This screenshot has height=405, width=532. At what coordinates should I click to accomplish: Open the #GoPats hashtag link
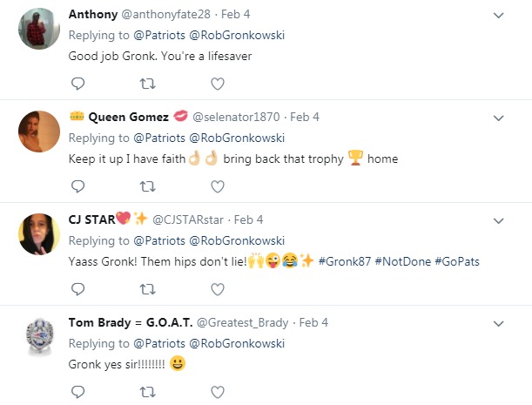[x=456, y=261]
